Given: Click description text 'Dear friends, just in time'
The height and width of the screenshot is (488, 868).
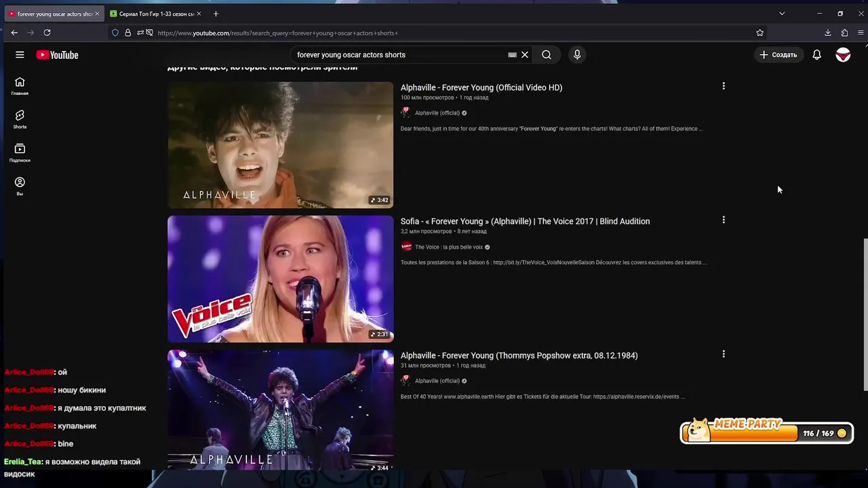Looking at the screenshot, I should (551, 129).
